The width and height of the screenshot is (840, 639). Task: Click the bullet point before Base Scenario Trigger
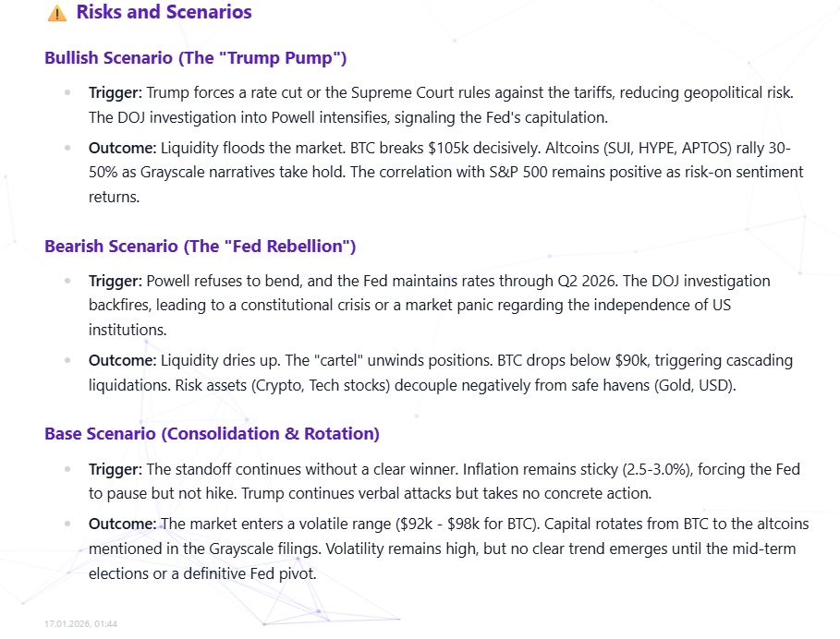point(67,468)
